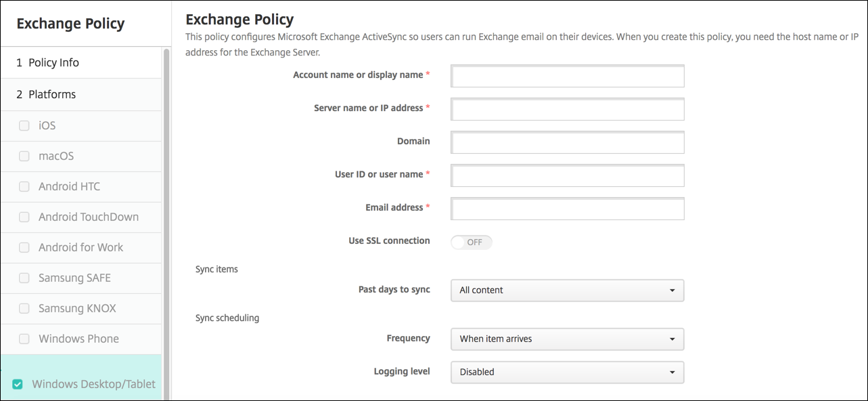Focus the Server name or IP address field
Viewport: 868px width, 401px height.
567,109
